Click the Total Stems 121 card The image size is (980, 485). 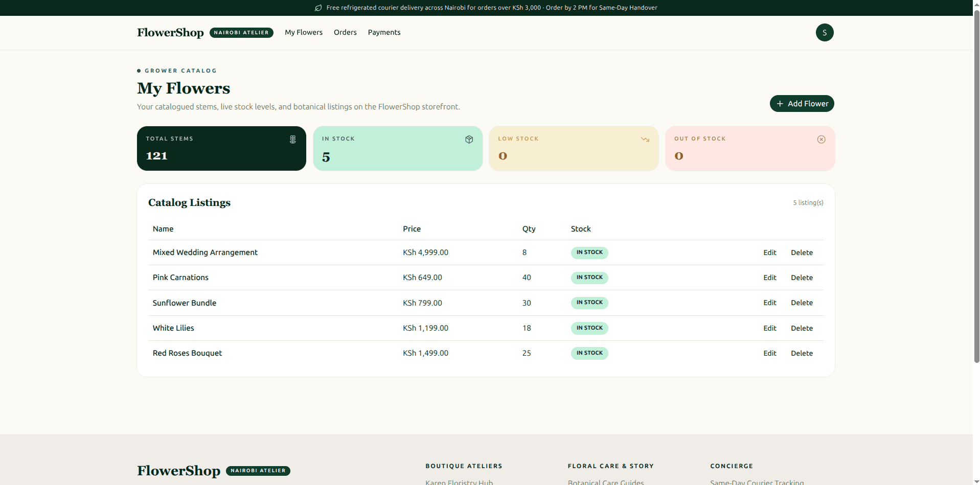[221, 148]
